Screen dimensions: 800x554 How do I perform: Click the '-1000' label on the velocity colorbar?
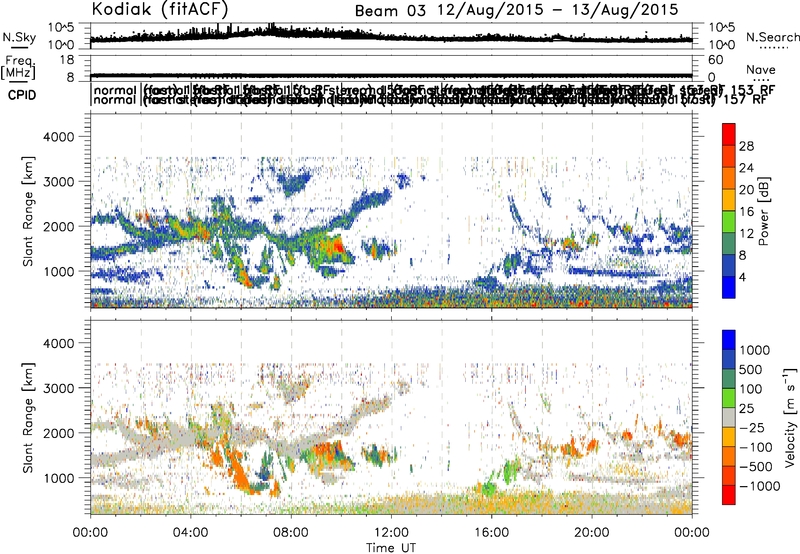759,486
